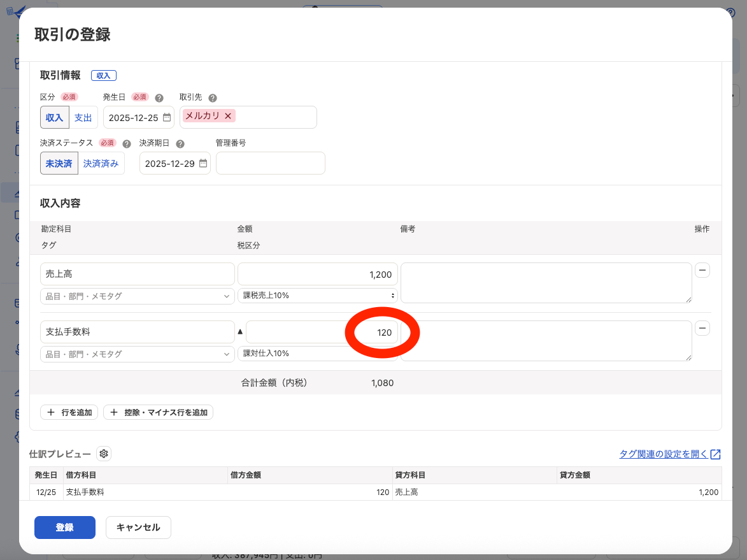Image resolution: width=747 pixels, height=560 pixels.
Task: Click the help icon next to 取引先
Action: (213, 98)
